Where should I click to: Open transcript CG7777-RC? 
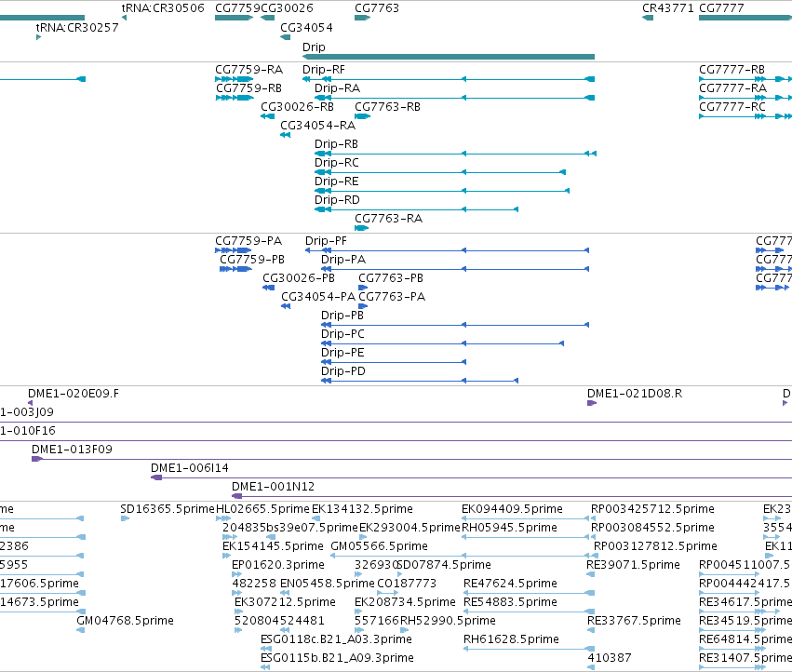tap(732, 107)
